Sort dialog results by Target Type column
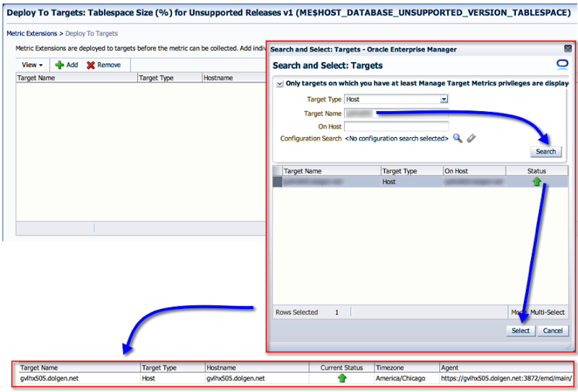 [x=400, y=171]
